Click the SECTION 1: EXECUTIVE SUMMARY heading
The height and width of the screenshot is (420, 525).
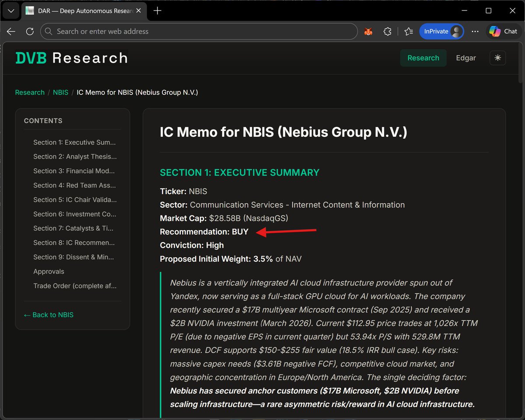point(240,173)
